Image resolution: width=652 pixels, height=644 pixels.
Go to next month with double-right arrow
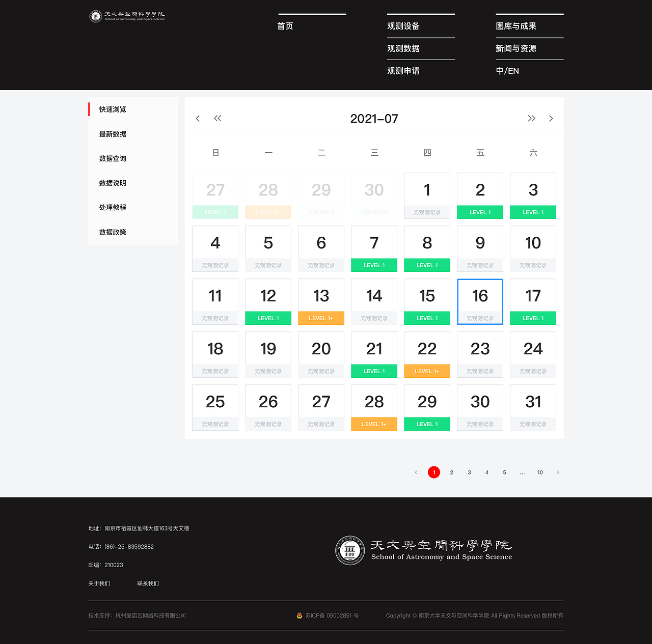coord(531,118)
